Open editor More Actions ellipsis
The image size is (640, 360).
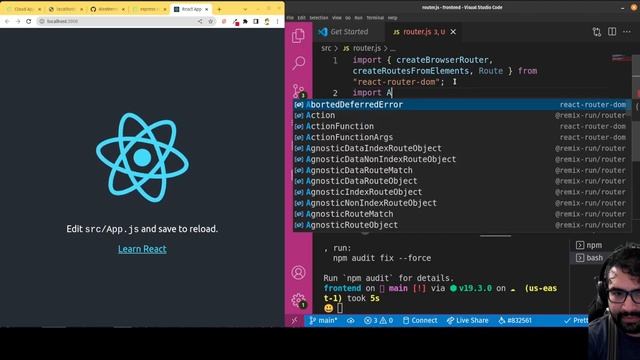tap(627, 32)
